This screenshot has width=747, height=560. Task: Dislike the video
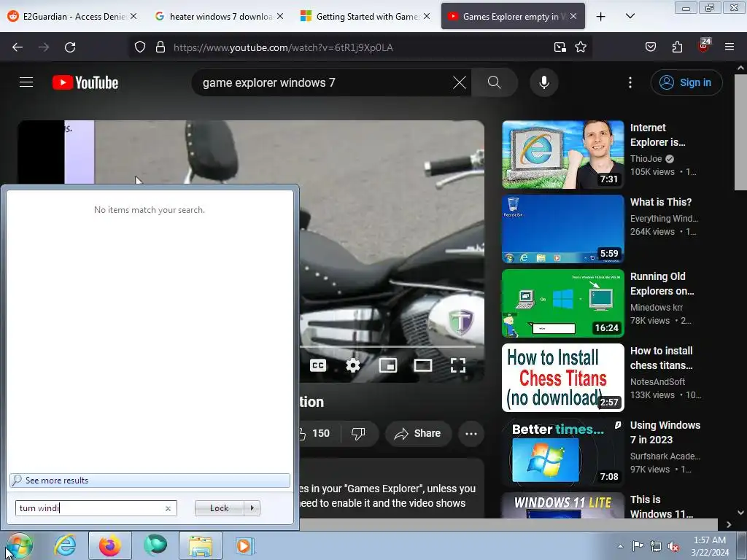pos(358,433)
